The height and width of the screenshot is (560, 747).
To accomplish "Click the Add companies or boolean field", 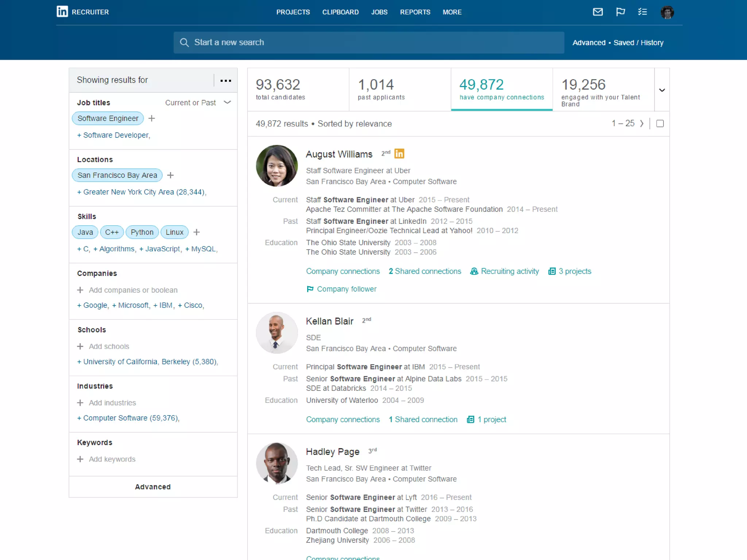I will 133,290.
